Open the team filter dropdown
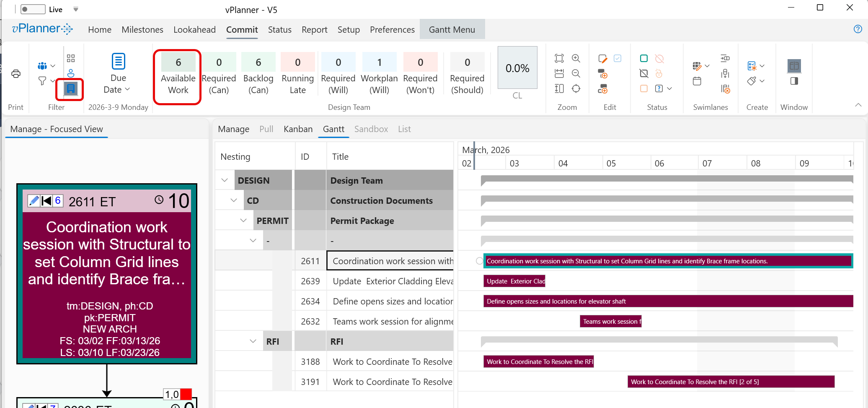 (x=46, y=66)
